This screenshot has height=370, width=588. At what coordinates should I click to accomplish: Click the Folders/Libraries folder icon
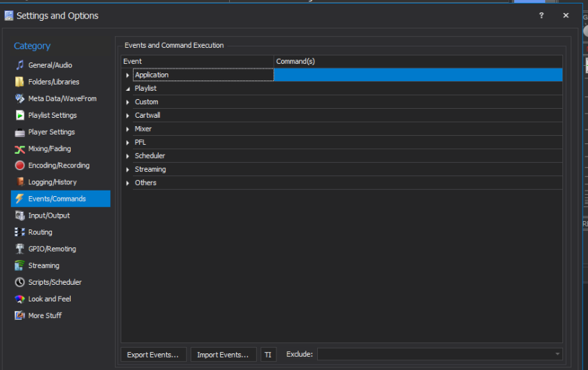(x=19, y=82)
